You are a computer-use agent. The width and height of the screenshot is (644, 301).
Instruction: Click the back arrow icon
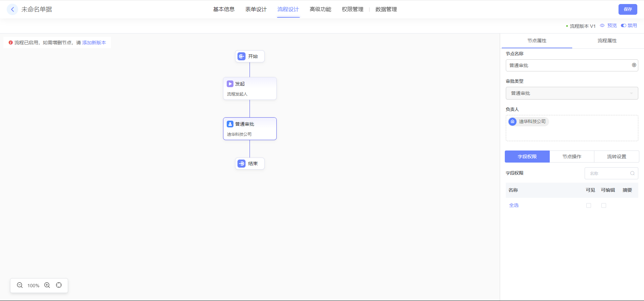click(12, 9)
